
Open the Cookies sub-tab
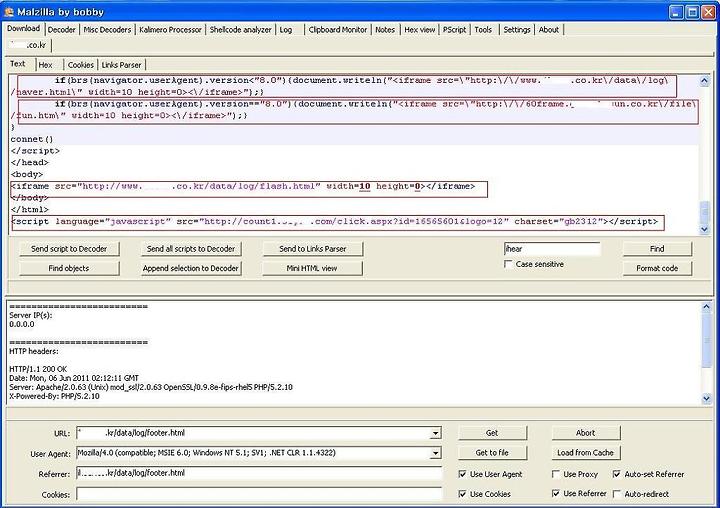click(81, 65)
